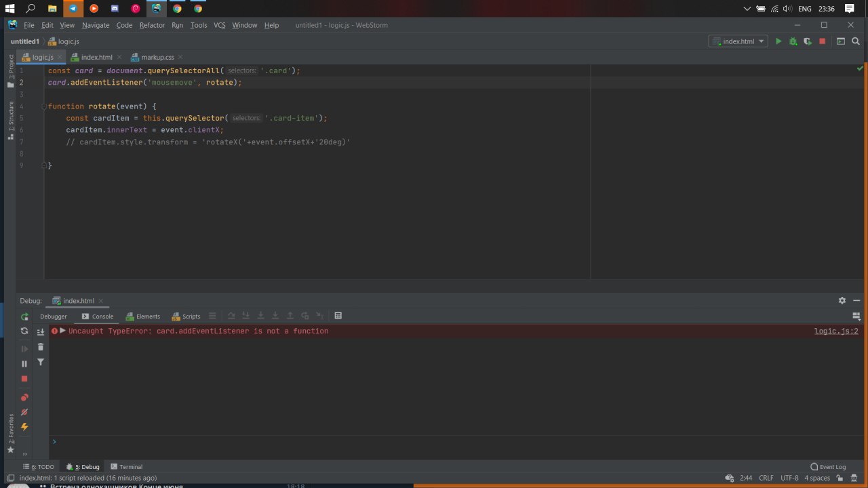Open the Structure tool window
The width and height of the screenshot is (868, 488).
click(10, 121)
